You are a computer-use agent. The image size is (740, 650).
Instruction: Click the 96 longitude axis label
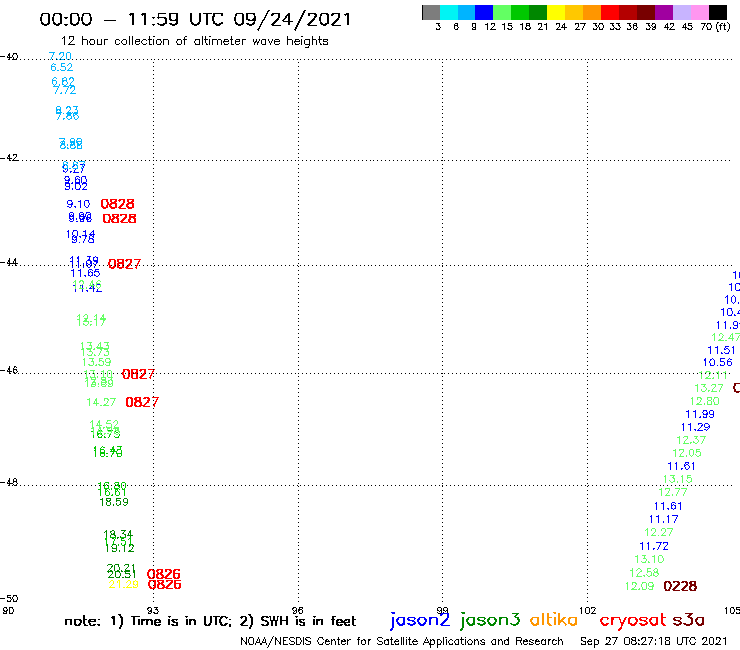point(297,611)
